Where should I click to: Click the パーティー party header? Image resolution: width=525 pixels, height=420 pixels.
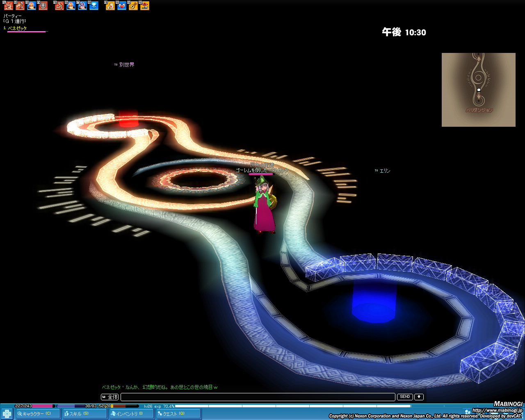point(12,16)
